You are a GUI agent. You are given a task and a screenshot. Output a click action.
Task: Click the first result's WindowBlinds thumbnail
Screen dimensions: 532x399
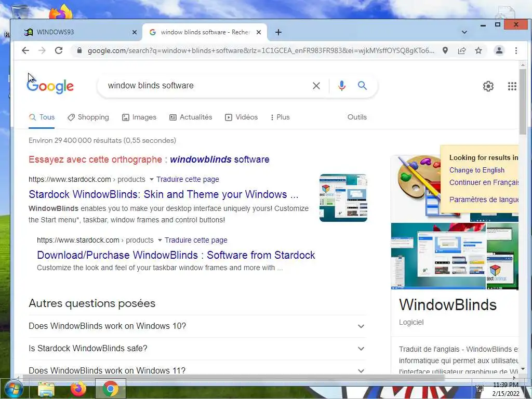pyautogui.click(x=343, y=198)
